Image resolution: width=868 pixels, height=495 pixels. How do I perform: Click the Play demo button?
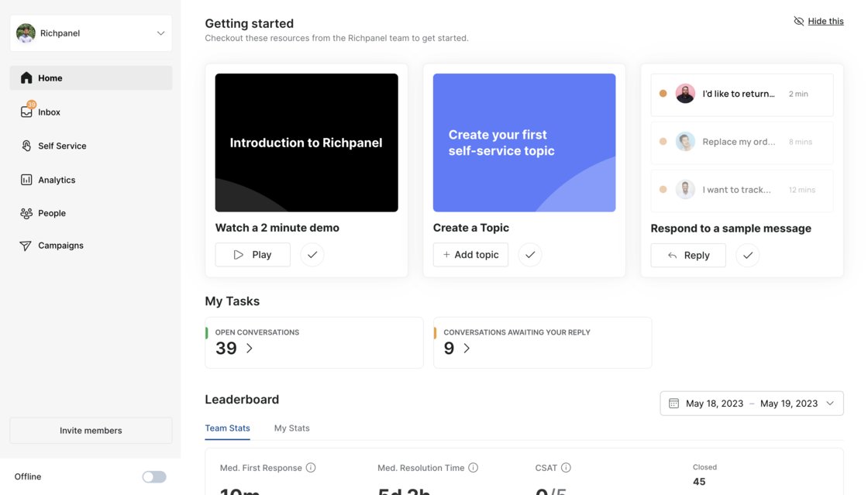point(253,255)
